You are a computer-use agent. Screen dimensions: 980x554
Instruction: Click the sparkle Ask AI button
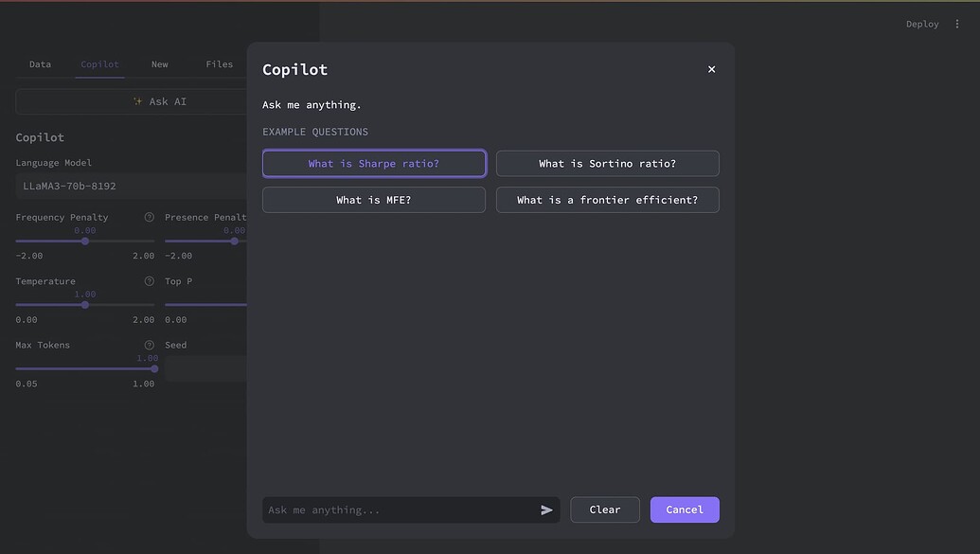coord(160,101)
